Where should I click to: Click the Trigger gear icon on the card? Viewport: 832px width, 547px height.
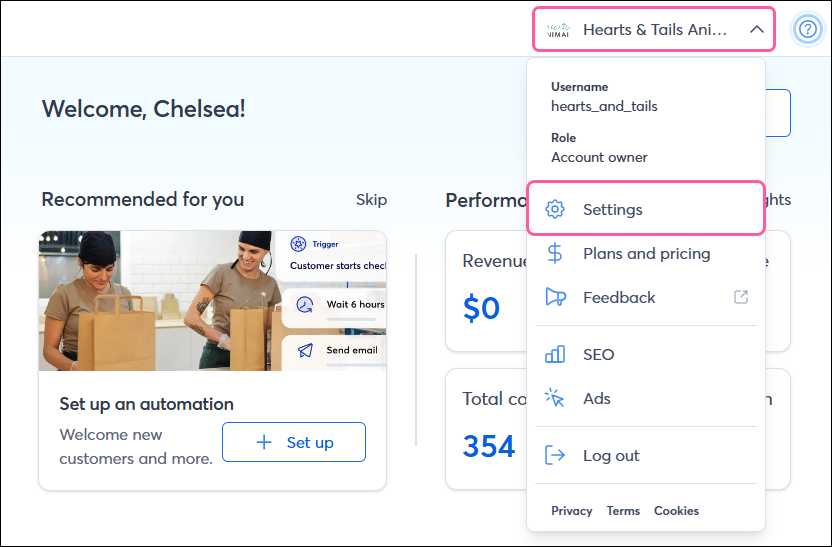coord(298,244)
